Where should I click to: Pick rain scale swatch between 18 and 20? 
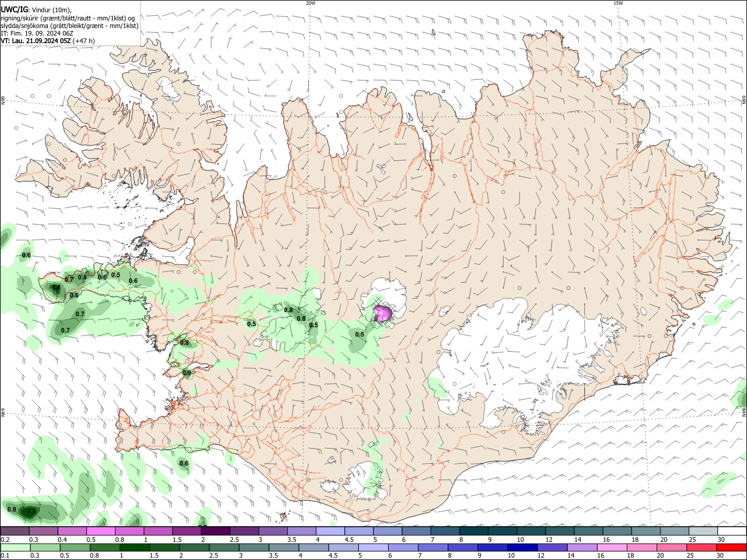(642, 547)
